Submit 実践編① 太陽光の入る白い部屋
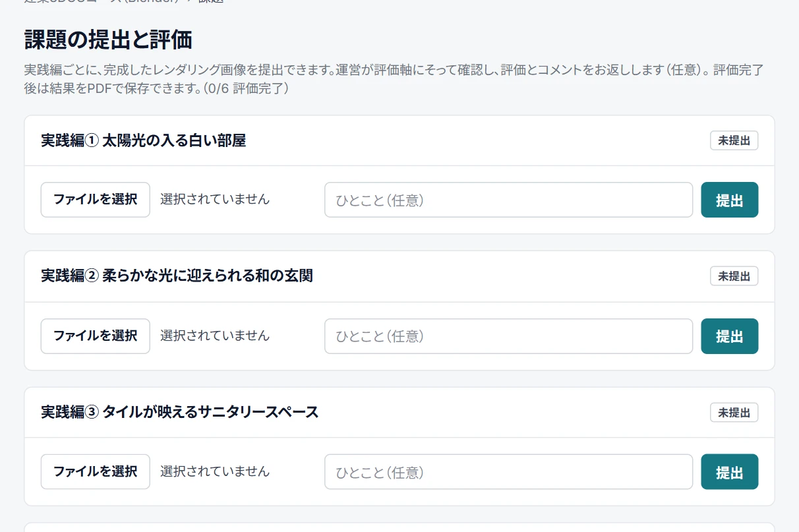 coord(729,200)
